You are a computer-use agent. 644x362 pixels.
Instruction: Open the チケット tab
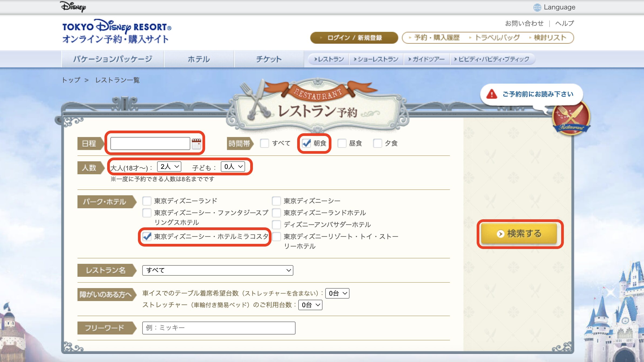[x=269, y=59]
